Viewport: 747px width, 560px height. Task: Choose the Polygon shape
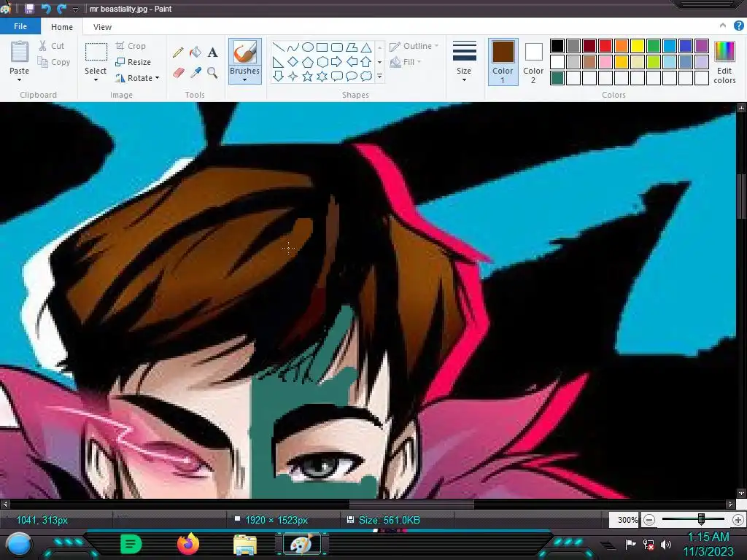[352, 47]
